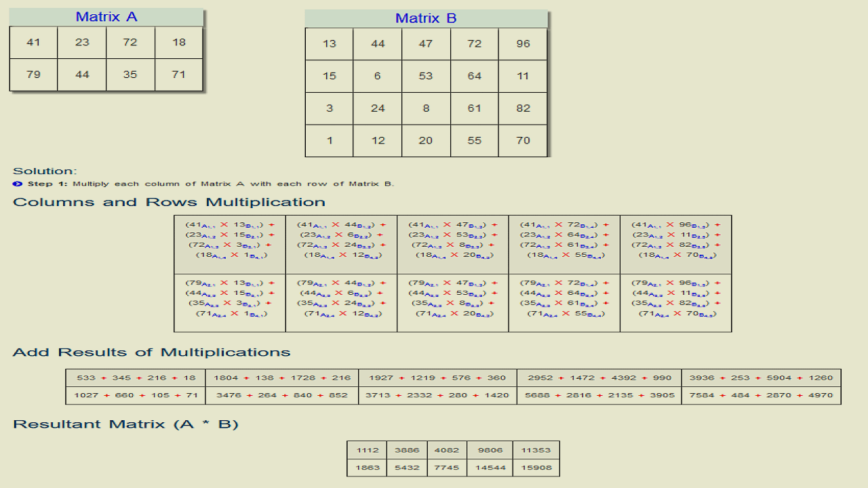Image resolution: width=868 pixels, height=488 pixels.
Task: Click result value 1863 in Resultant Matrix
Action: click(367, 468)
